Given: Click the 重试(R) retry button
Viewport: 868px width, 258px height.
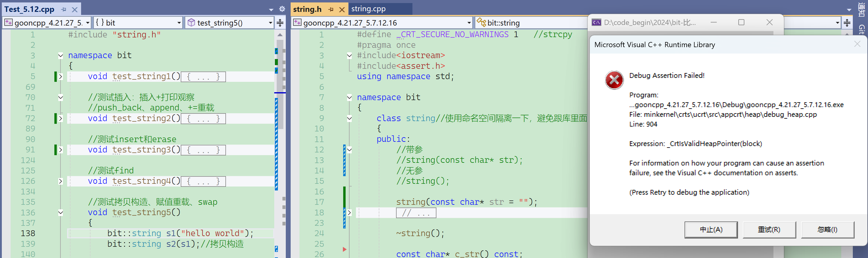Looking at the screenshot, I should tap(769, 230).
